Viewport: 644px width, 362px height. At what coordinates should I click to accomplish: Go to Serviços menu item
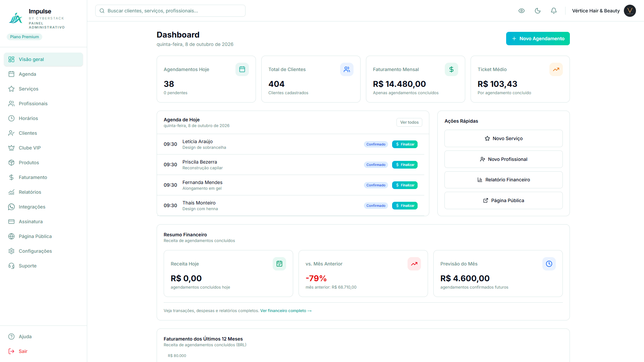43,89
